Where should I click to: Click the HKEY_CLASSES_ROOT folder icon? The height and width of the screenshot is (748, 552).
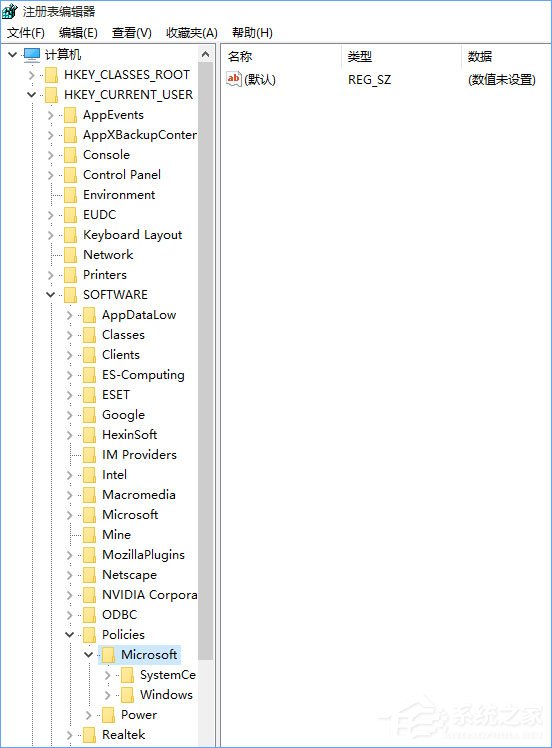click(52, 75)
